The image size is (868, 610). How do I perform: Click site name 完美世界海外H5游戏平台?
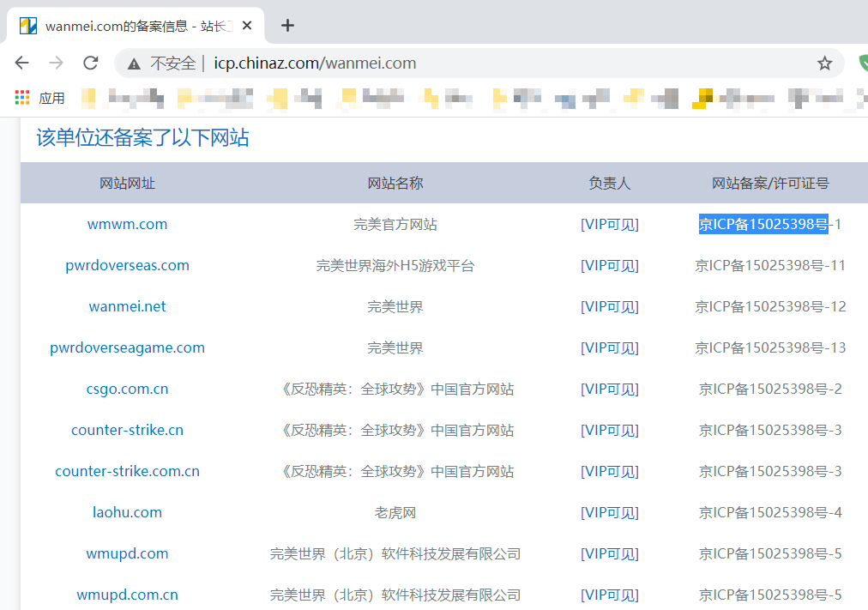click(x=395, y=266)
